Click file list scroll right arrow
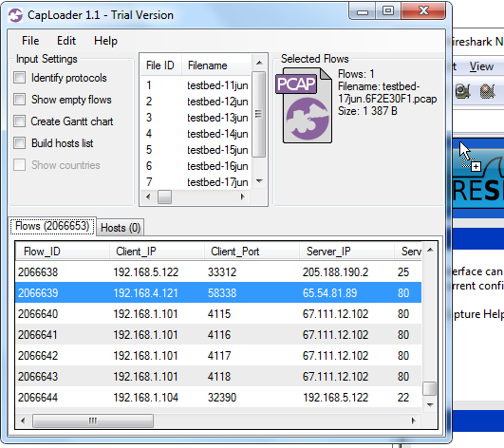This screenshot has width=504, height=448. tap(243, 196)
